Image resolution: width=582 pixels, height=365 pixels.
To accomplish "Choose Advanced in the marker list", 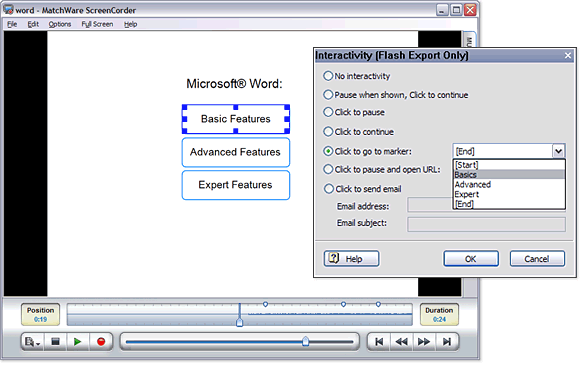I will [509, 185].
